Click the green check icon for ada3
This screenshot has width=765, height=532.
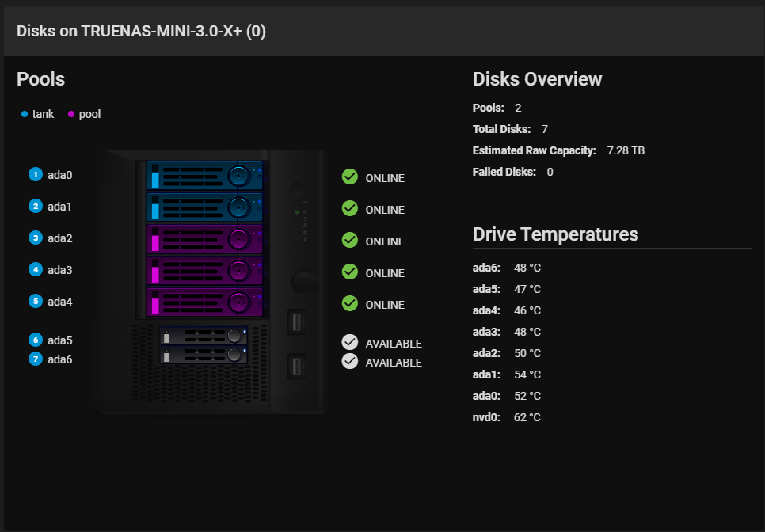pos(350,272)
